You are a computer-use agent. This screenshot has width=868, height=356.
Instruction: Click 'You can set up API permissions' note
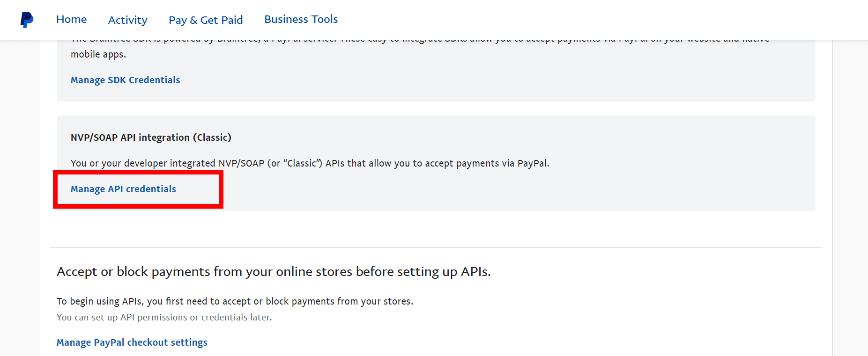point(164,317)
